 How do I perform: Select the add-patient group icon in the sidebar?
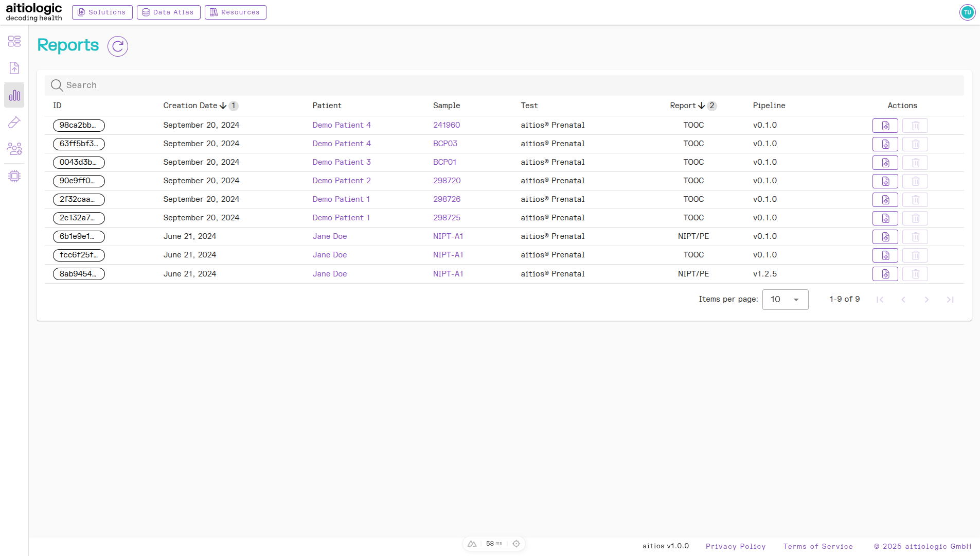[14, 149]
